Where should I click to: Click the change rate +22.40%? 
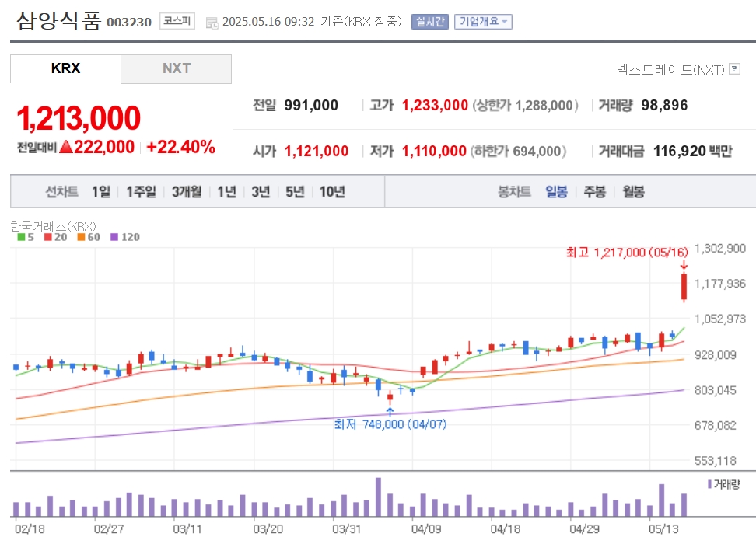tap(180, 147)
